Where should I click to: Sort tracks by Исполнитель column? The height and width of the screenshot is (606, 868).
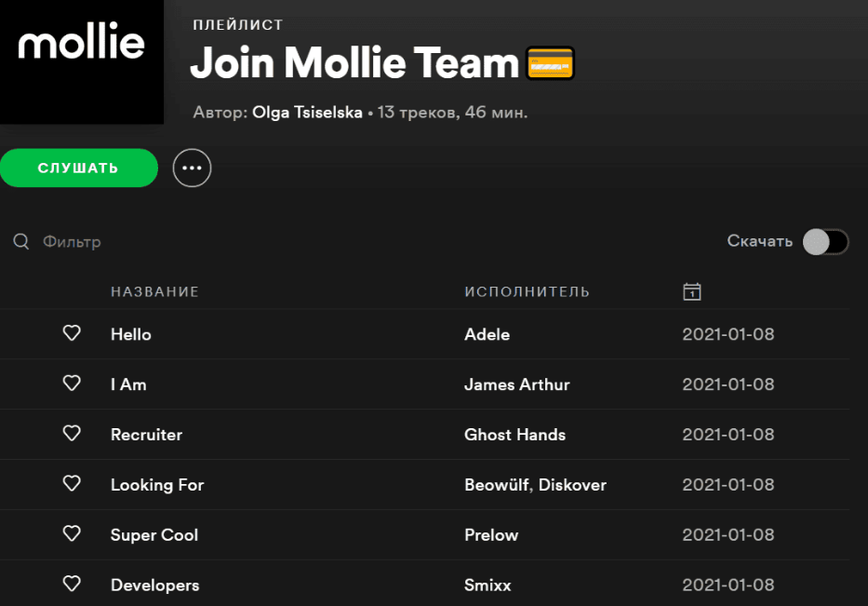coord(527,292)
